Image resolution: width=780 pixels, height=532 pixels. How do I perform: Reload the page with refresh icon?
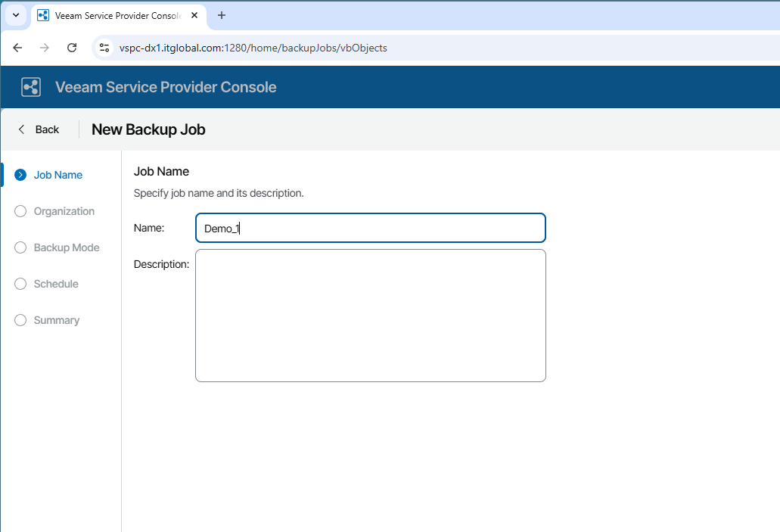pos(72,48)
